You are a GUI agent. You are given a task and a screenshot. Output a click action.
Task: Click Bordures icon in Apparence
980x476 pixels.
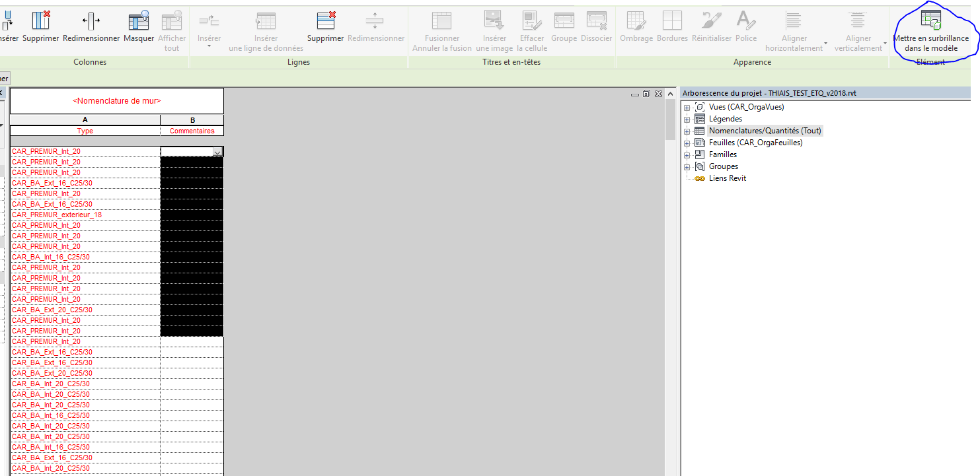(672, 21)
